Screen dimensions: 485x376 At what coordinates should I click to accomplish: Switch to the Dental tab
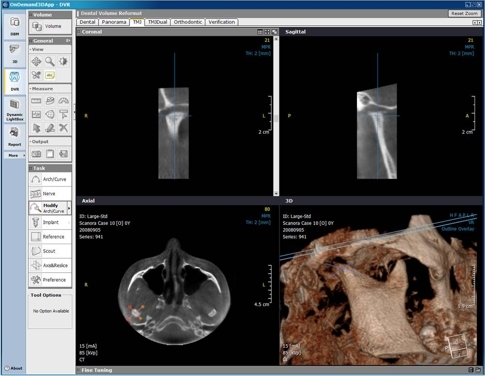[87, 22]
